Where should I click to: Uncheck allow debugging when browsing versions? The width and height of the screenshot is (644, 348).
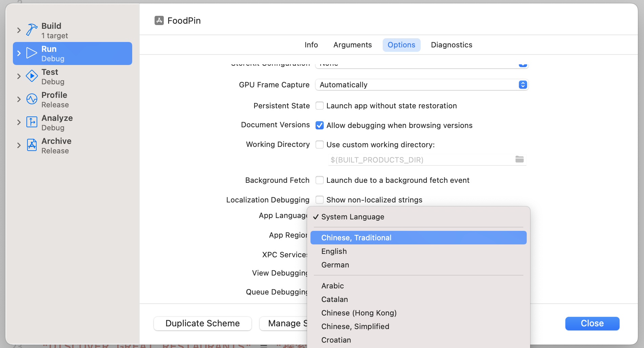tap(320, 125)
